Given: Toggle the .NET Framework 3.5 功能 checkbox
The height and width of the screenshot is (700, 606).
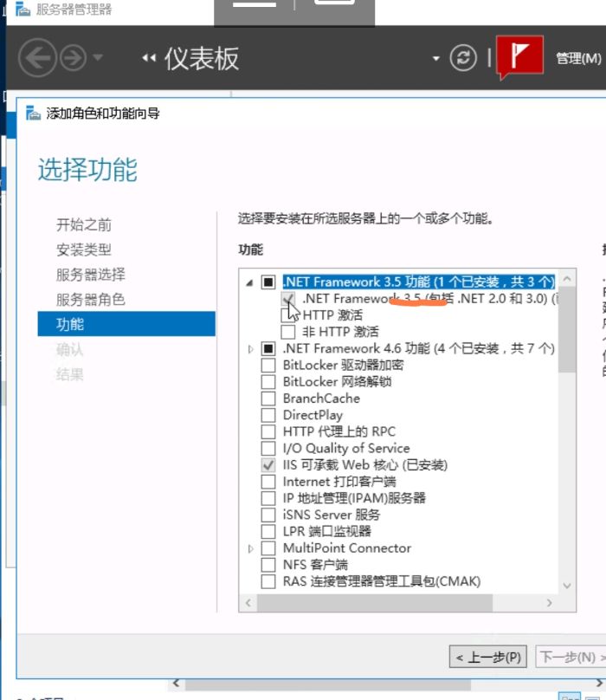Looking at the screenshot, I should click(268, 282).
